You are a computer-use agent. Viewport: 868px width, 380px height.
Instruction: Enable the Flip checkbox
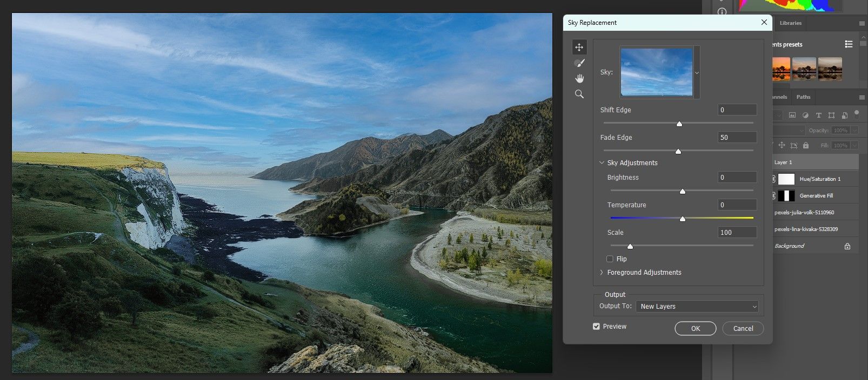point(610,259)
